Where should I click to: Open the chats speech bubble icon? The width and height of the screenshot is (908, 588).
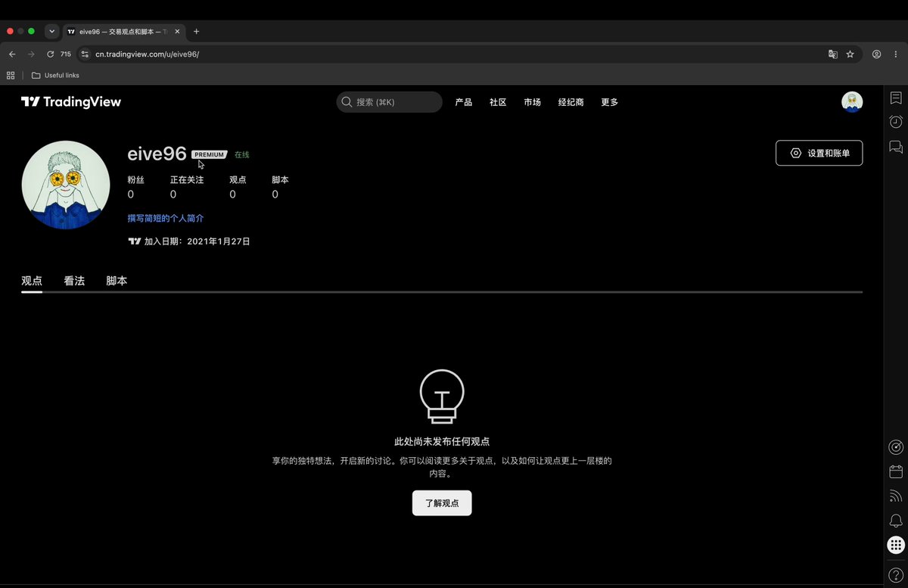(x=896, y=147)
